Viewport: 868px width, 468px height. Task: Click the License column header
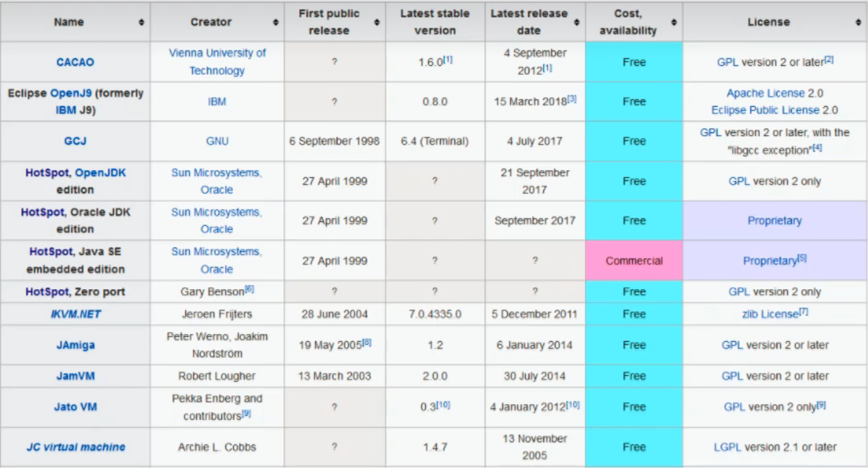coord(774,22)
